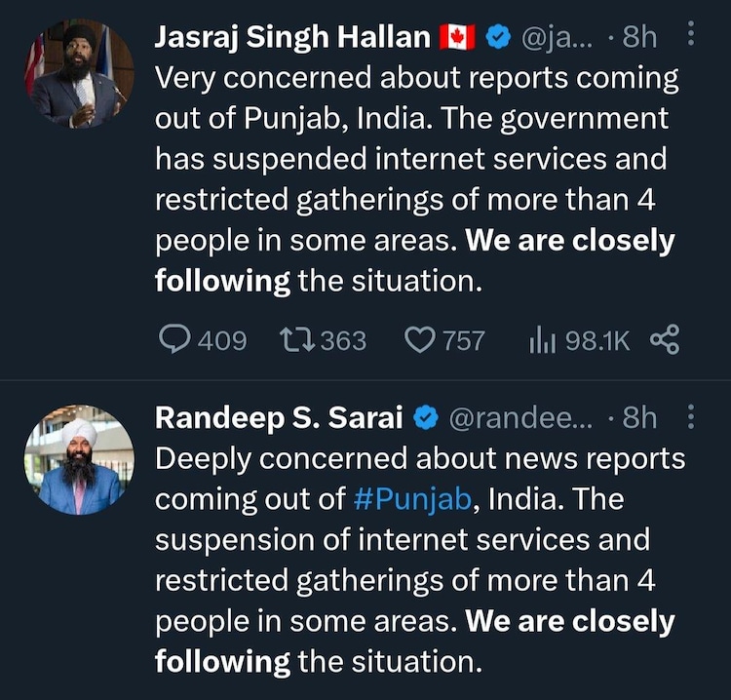Click the 8h timestamp on Jasraj's tweet
731x700 pixels.
coord(639,38)
